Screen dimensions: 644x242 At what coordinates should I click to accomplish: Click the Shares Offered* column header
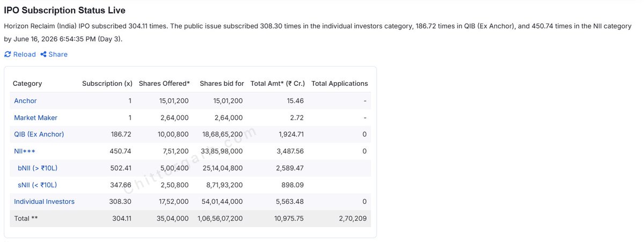[x=164, y=84]
